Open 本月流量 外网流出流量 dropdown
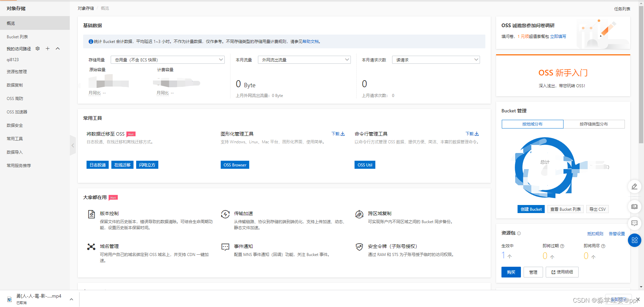The width and height of the screenshot is (644, 307). tap(304, 60)
